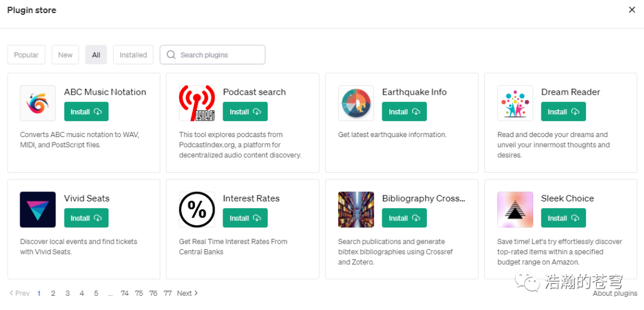This screenshot has width=644, height=310.
Task: Click the Podcast search antenna icon
Action: pyautogui.click(x=197, y=103)
